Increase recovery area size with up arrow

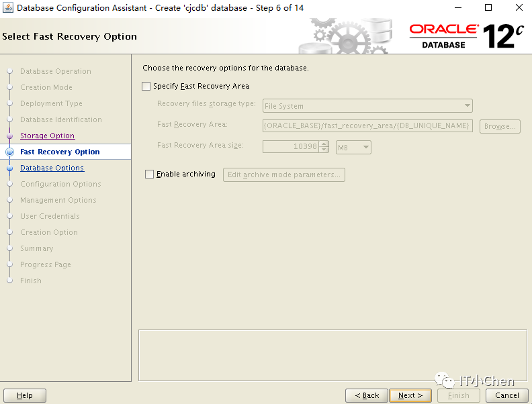324,144
